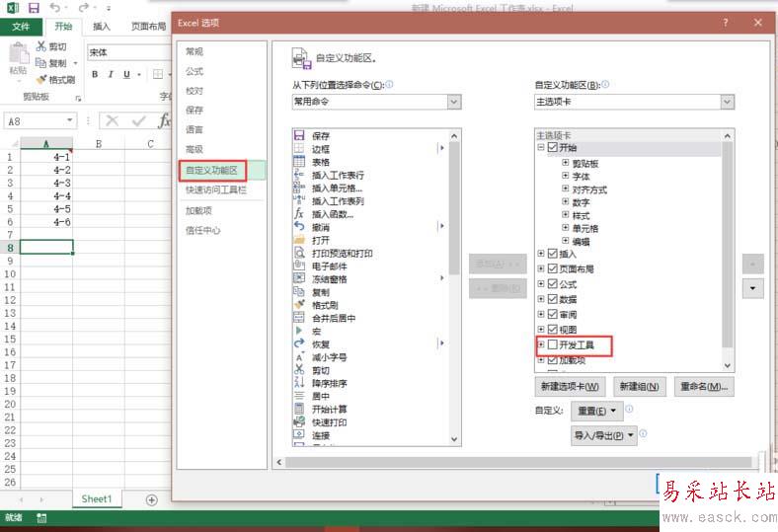Click the Name Box showing A8
778x532 pixels.
tap(40, 121)
